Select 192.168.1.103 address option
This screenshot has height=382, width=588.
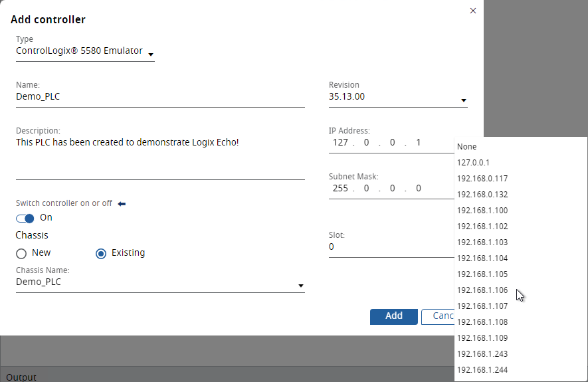521,242
